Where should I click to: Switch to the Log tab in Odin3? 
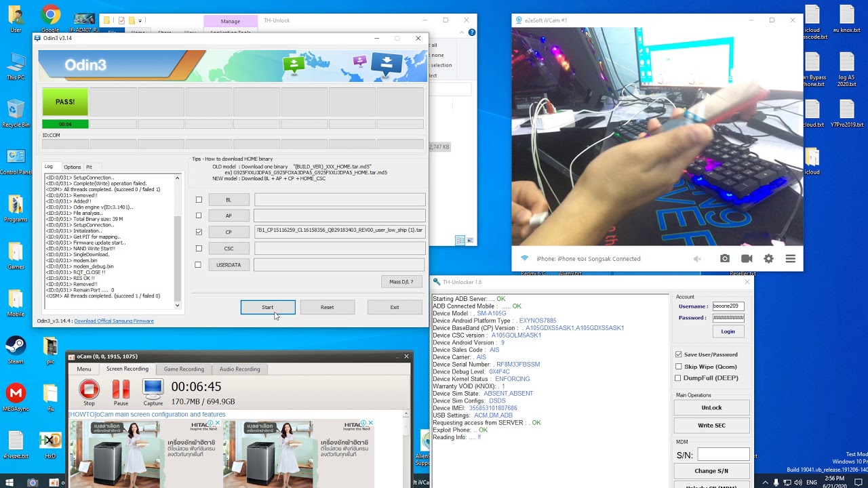pyautogui.click(x=49, y=166)
